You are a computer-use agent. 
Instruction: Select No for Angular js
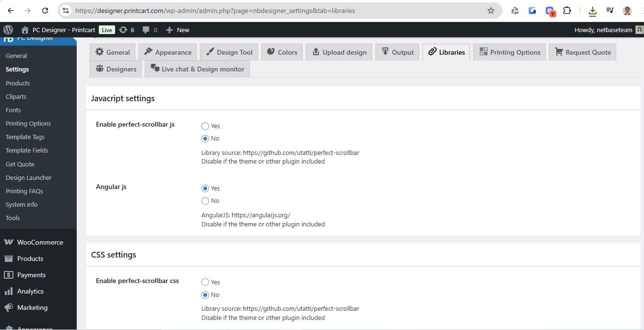click(x=205, y=201)
